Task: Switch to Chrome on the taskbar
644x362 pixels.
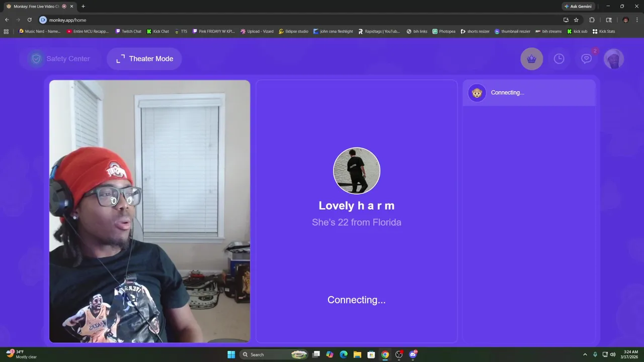Action: (385, 354)
